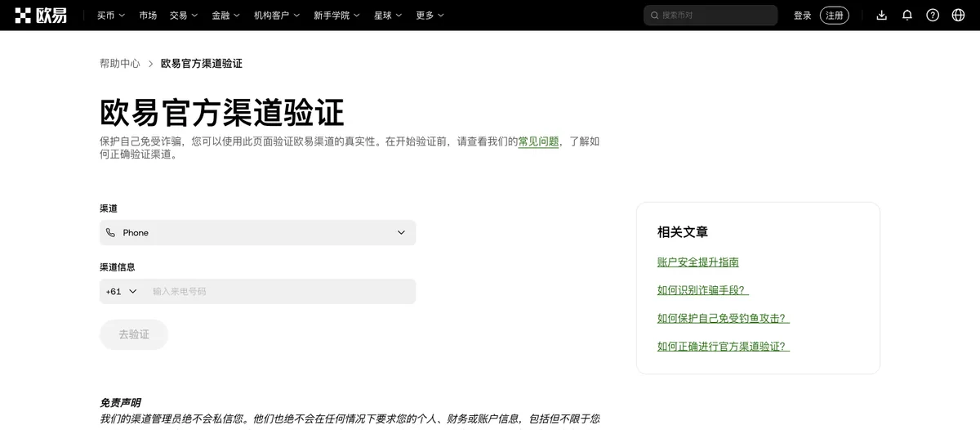
Task: Click the 免责声明 heading
Action: 120,403
